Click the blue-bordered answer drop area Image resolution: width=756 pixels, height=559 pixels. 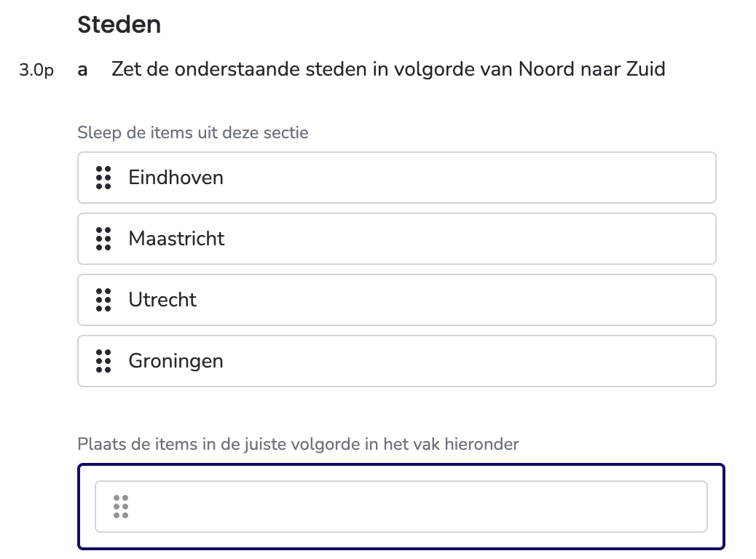click(x=401, y=507)
